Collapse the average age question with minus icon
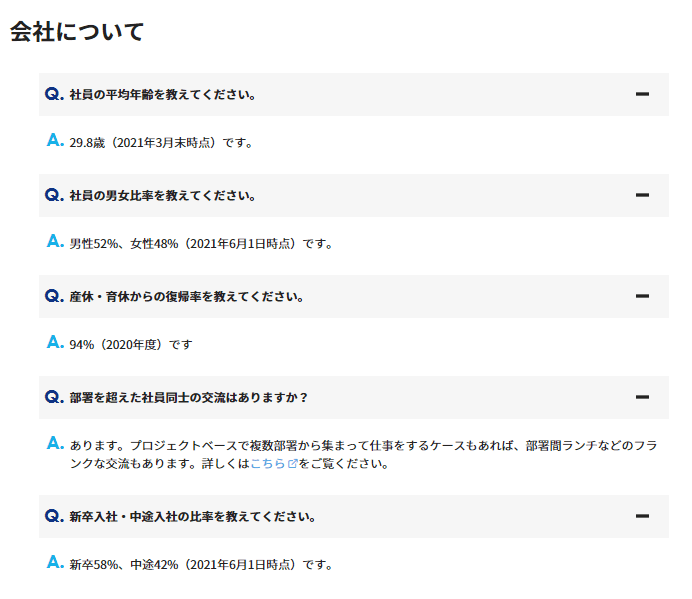 (642, 95)
